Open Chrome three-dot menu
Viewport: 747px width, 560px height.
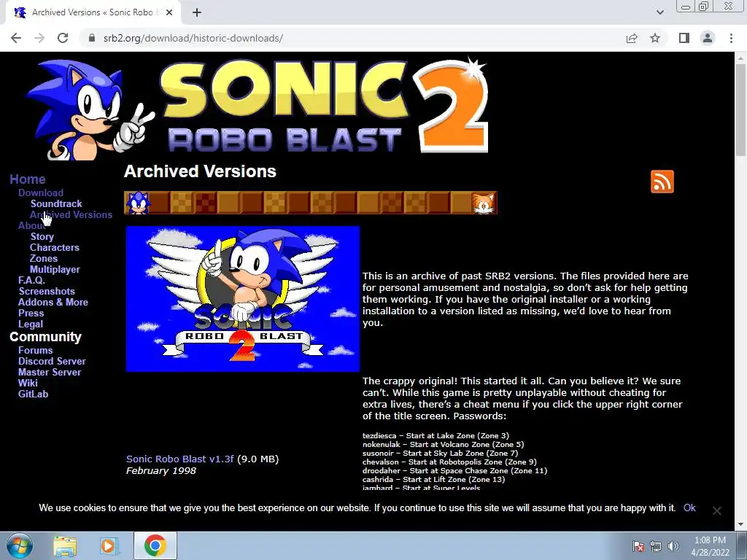click(731, 38)
